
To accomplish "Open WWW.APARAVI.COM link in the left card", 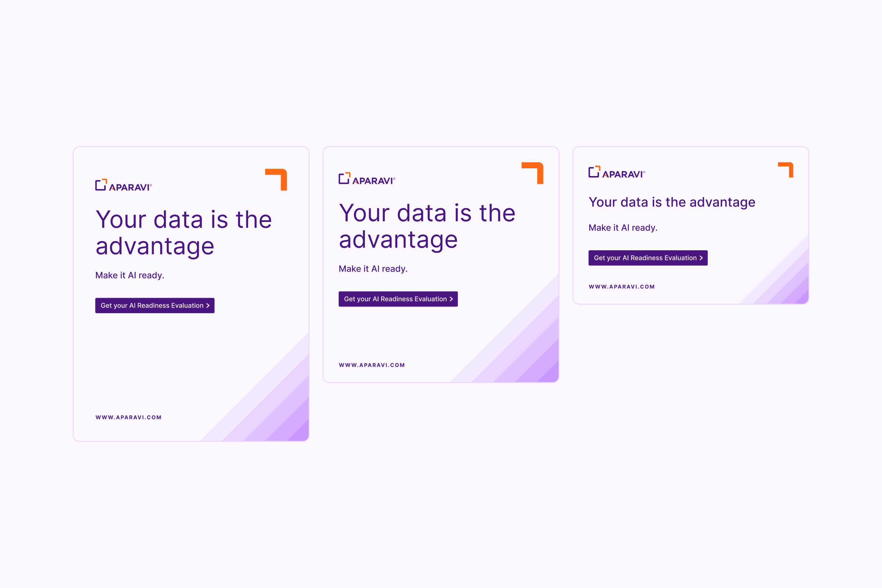I will click(x=129, y=417).
